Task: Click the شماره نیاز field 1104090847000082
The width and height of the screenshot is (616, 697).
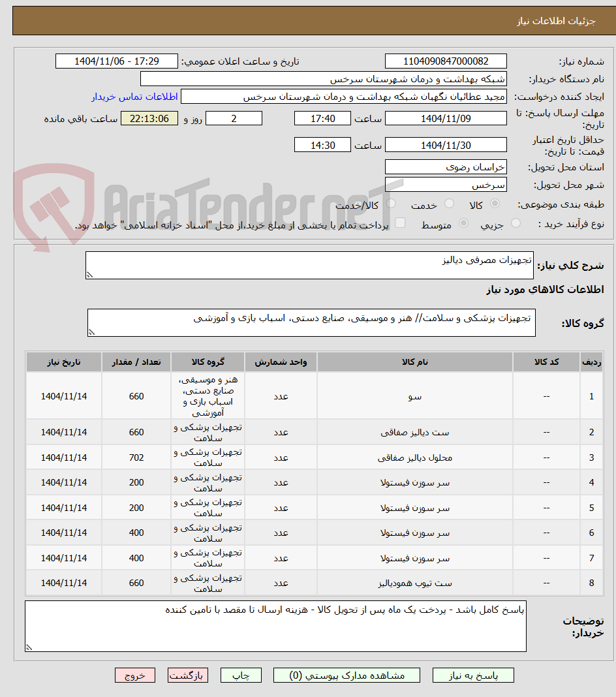Action: pos(446,61)
